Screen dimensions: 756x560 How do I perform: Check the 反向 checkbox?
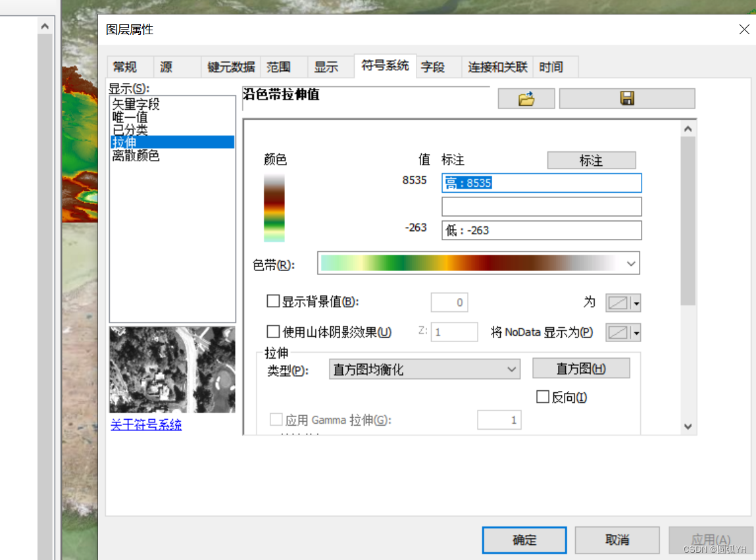543,397
